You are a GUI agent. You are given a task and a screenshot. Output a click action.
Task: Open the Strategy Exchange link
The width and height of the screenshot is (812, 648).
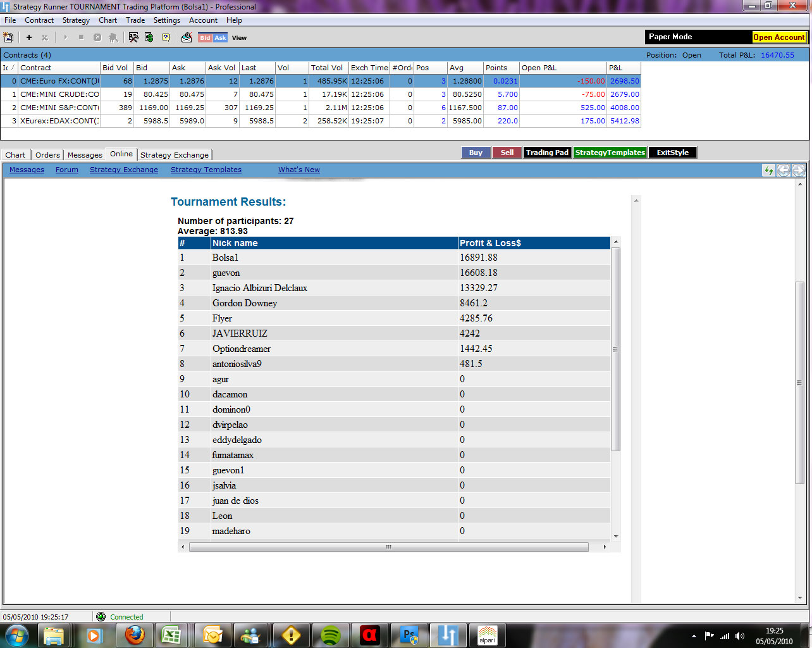pos(124,170)
